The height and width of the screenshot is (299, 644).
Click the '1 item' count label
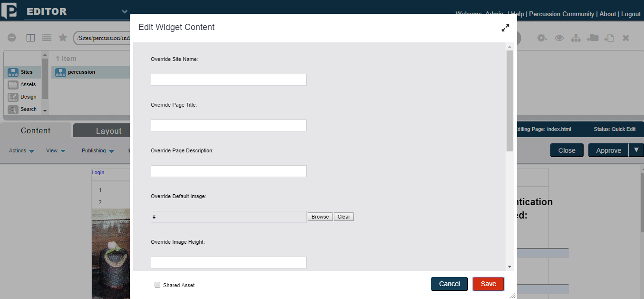(66, 59)
